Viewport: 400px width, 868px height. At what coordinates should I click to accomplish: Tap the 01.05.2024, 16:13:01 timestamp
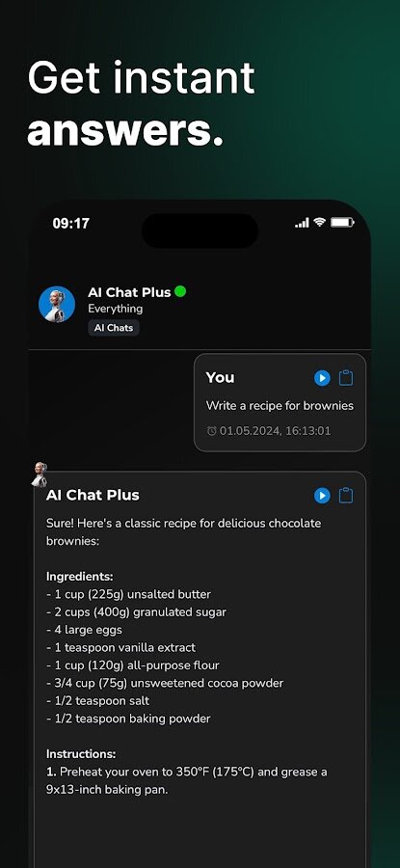(275, 431)
